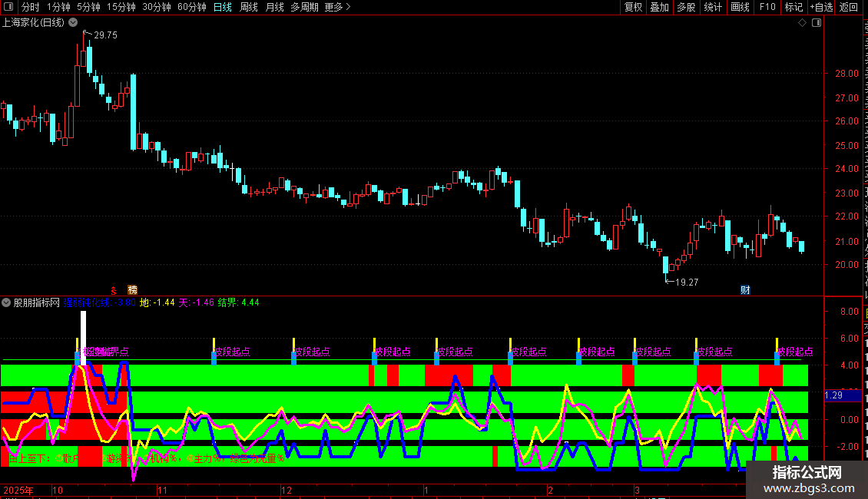Click the 上海家化(日线) chart title
Screen dimensions: 868x499
tap(33, 23)
